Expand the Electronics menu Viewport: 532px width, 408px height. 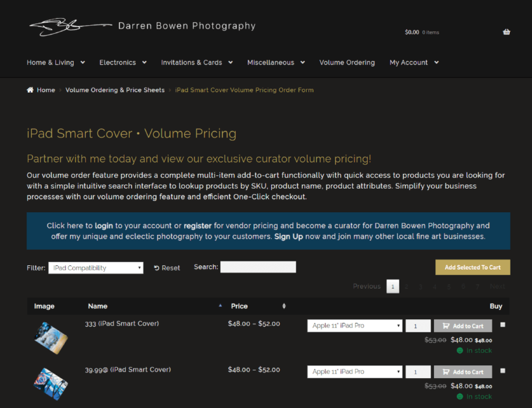pyautogui.click(x=123, y=63)
